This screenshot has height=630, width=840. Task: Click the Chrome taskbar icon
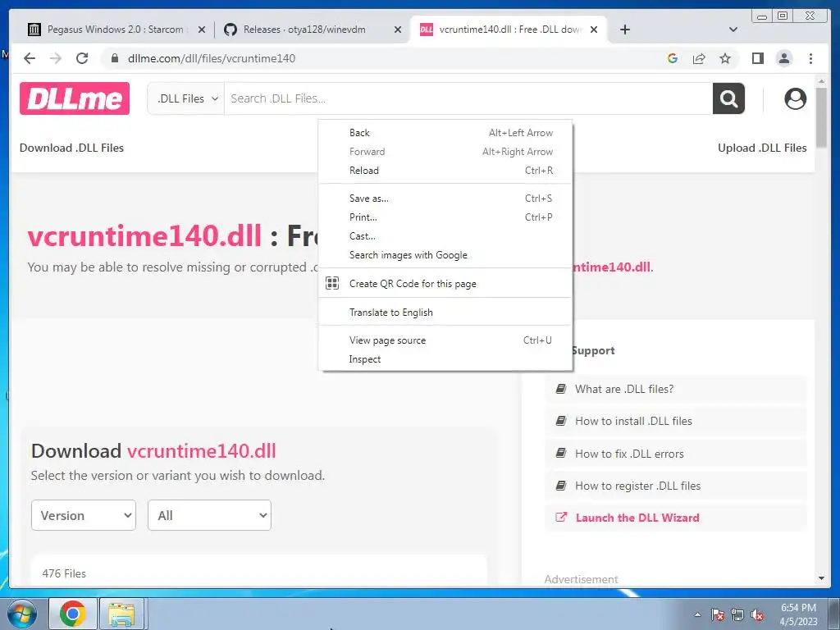pos(73,614)
